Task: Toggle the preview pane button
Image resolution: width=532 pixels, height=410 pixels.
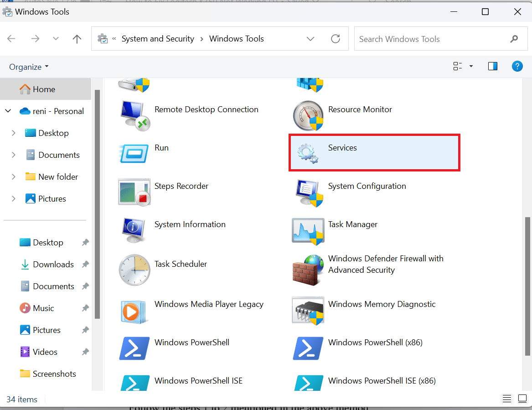Action: click(493, 66)
